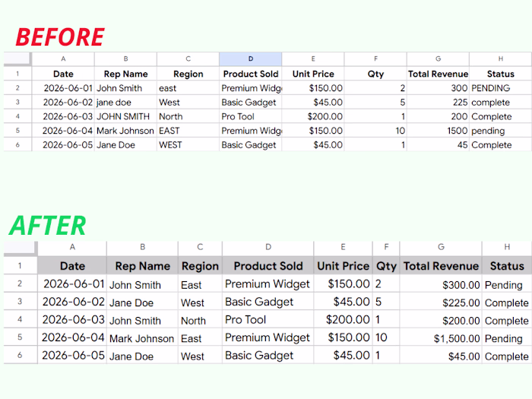Click 'Region' header cell in AFTER table
Screen dimensions: 532x399
click(x=200, y=266)
